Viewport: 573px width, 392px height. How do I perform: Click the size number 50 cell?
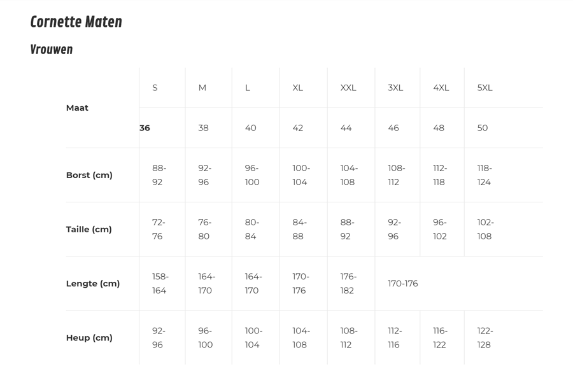tap(483, 128)
